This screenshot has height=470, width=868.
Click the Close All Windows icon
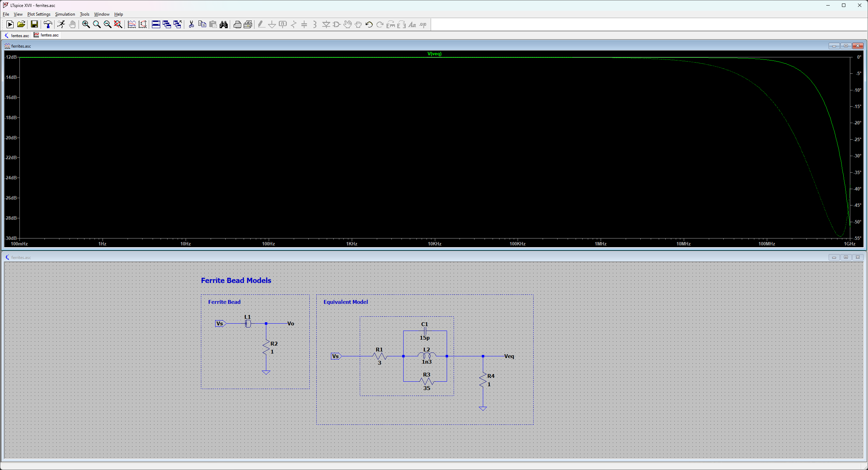(178, 24)
